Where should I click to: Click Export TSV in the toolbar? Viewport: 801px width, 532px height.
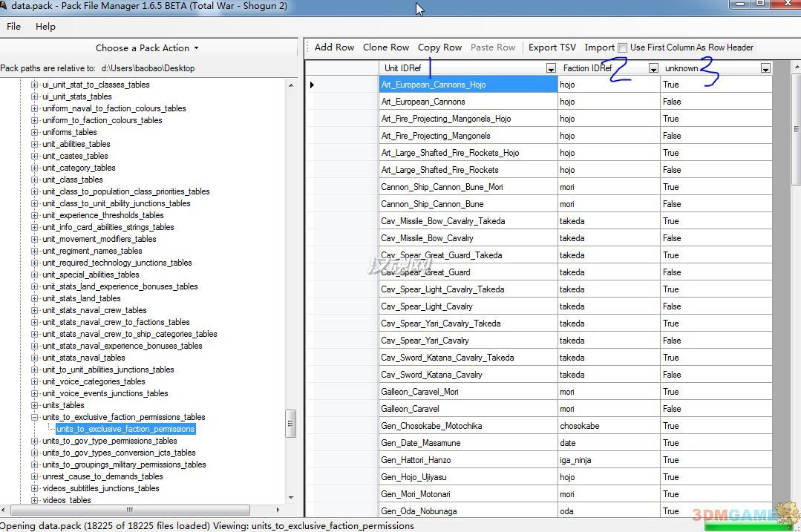click(x=552, y=47)
